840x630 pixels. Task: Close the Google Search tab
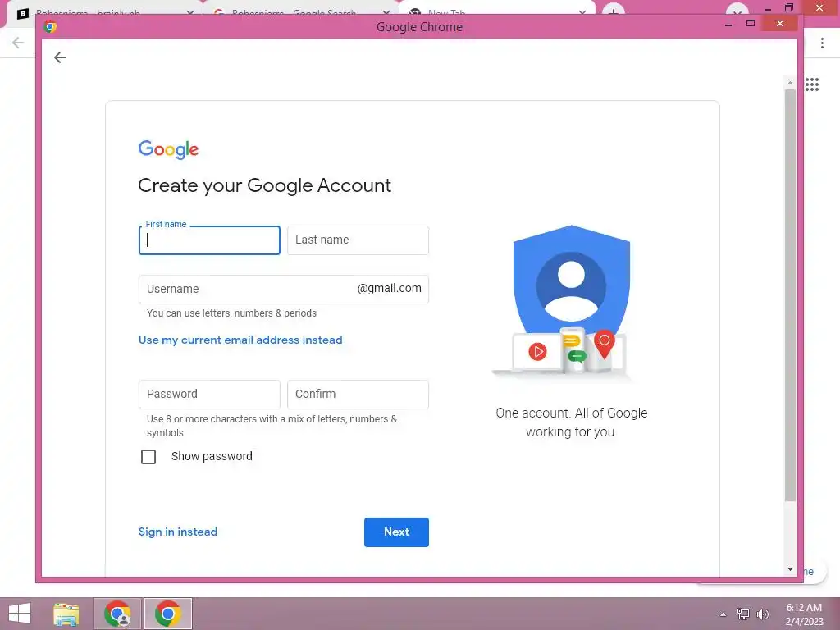386,12
